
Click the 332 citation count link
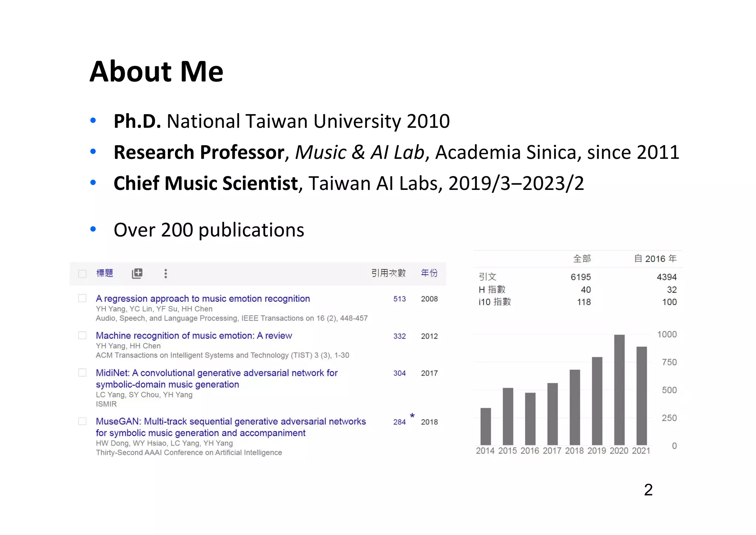[x=399, y=336]
